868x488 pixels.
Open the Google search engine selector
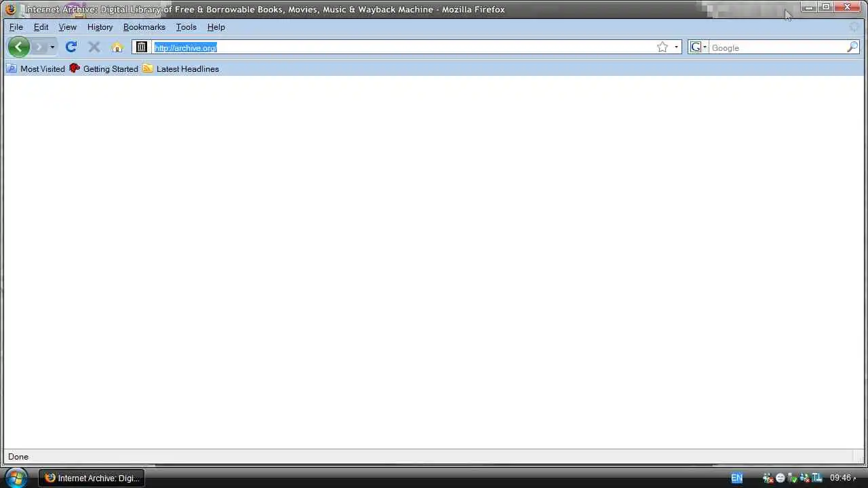(698, 47)
